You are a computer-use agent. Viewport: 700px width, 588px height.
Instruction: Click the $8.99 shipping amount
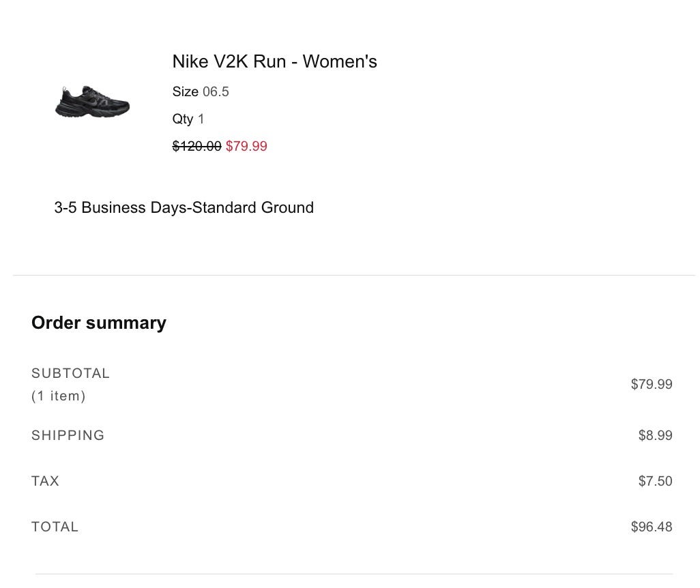point(655,435)
